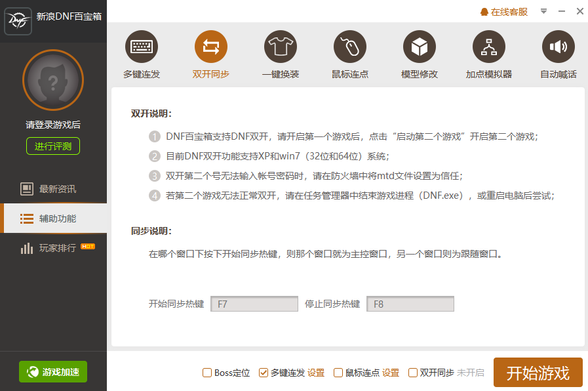Open the 加点模拟器 simulator icon
Screen dimensions: 588x391
[488, 47]
